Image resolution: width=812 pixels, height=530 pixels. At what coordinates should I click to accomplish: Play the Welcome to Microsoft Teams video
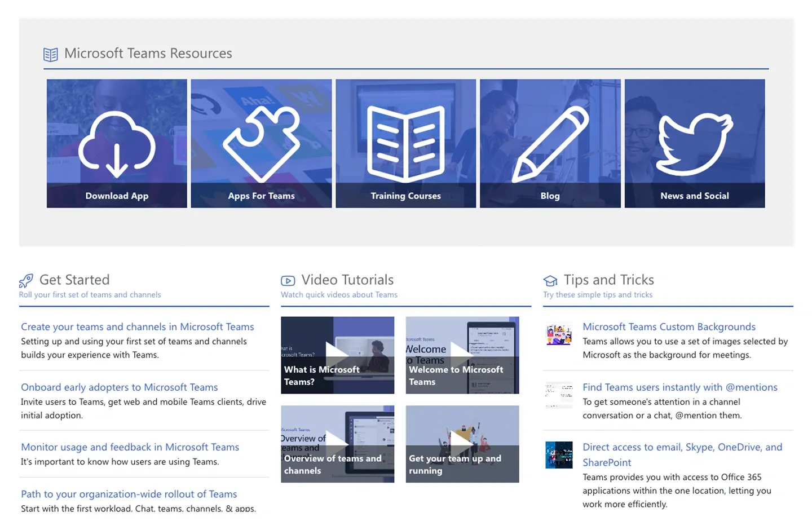pos(462,355)
